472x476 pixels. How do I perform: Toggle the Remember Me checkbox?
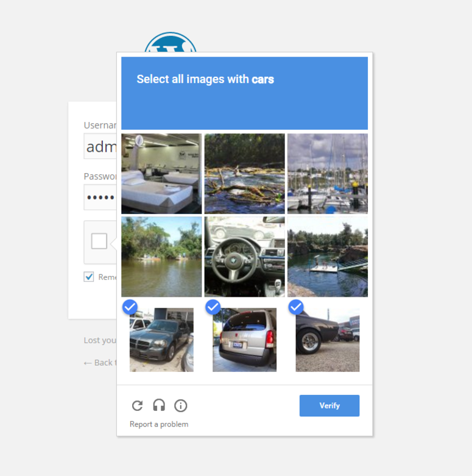click(x=89, y=277)
